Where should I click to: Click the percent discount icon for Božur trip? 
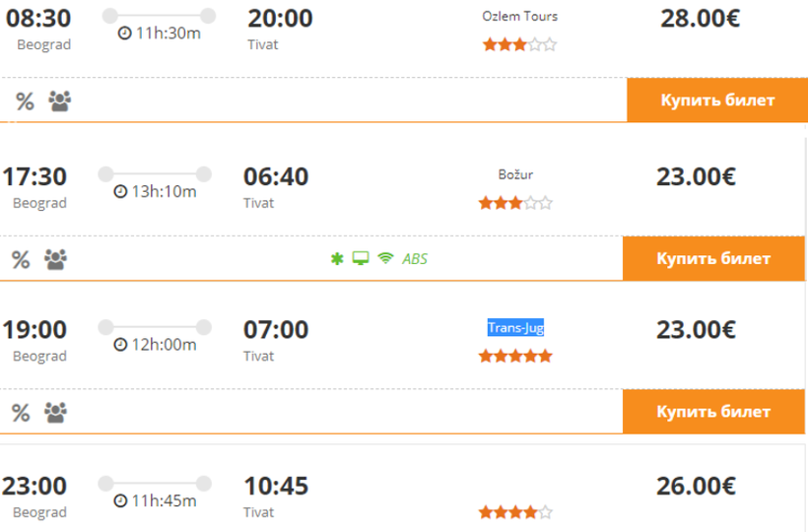point(21,259)
